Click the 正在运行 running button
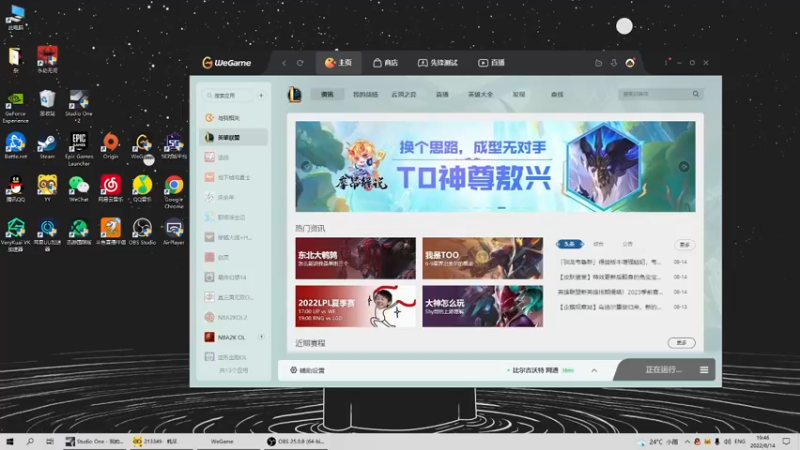 click(663, 370)
